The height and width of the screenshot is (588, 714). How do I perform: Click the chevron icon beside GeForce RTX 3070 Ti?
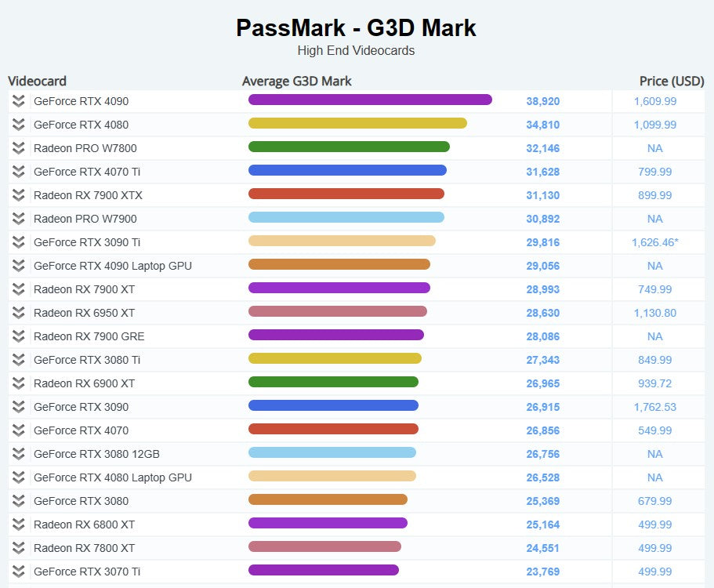click(x=18, y=572)
